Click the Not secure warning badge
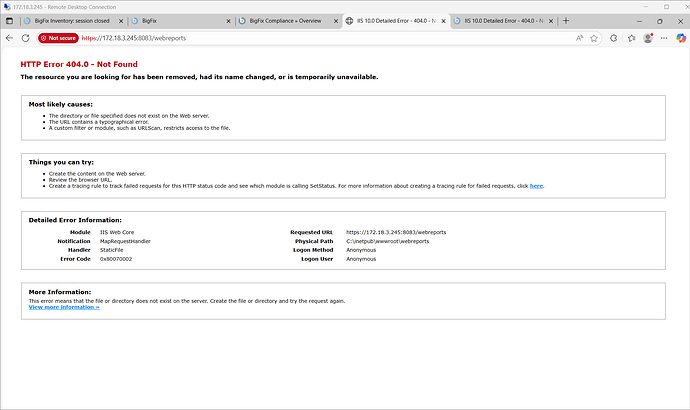The image size is (690, 410). (x=58, y=38)
